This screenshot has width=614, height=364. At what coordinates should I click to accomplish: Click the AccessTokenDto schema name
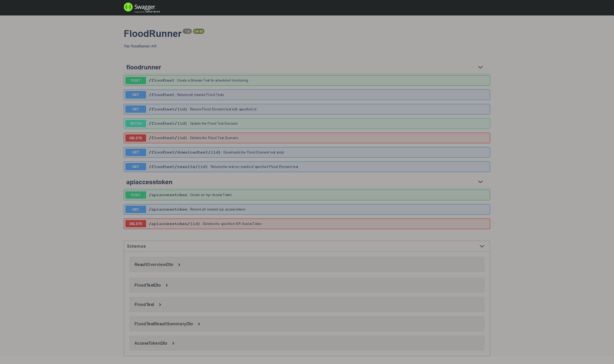pos(151,343)
